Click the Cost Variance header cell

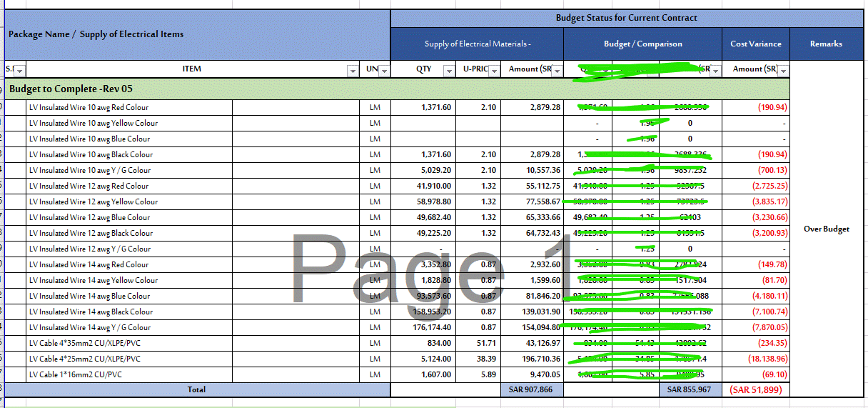(x=756, y=44)
